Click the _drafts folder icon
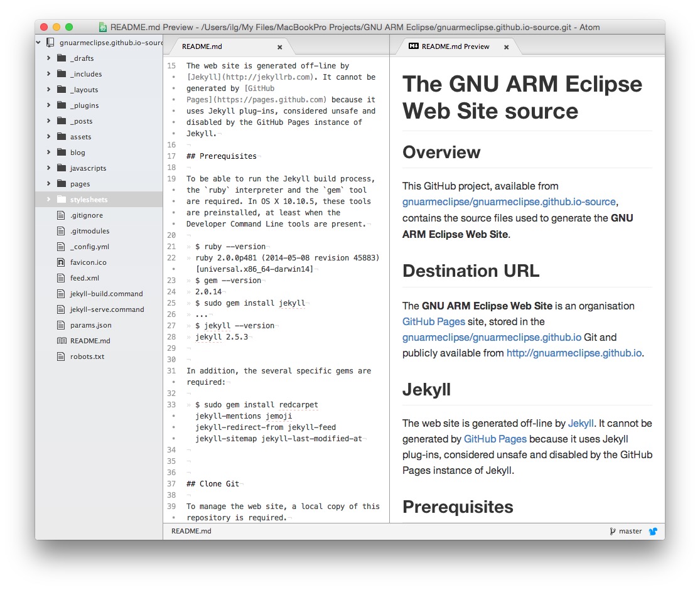This screenshot has width=700, height=590. coord(62,58)
